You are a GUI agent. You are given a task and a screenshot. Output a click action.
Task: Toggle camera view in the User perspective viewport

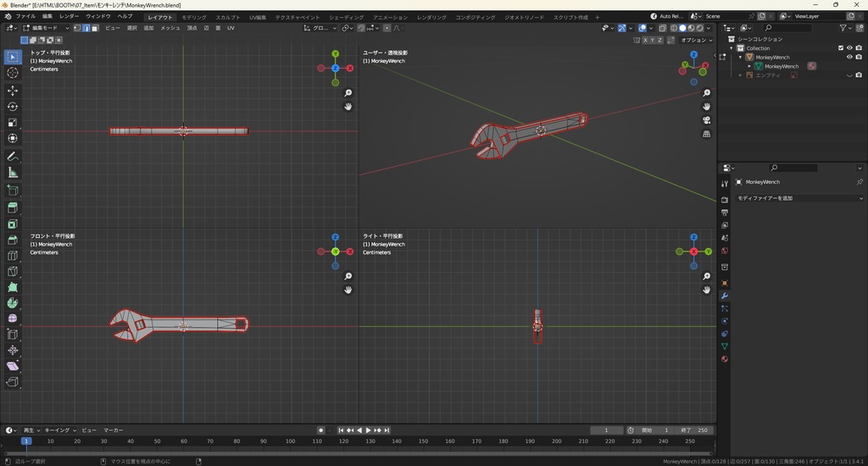tap(707, 120)
